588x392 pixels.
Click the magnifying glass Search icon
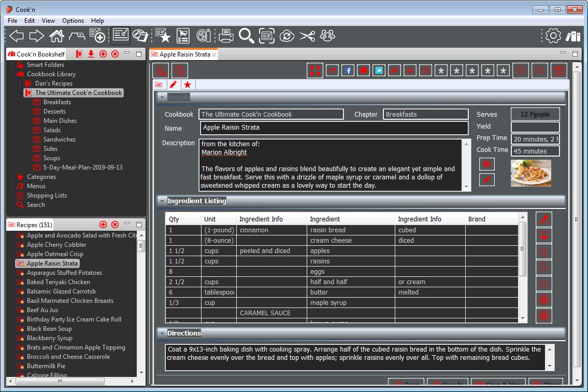[x=247, y=36]
